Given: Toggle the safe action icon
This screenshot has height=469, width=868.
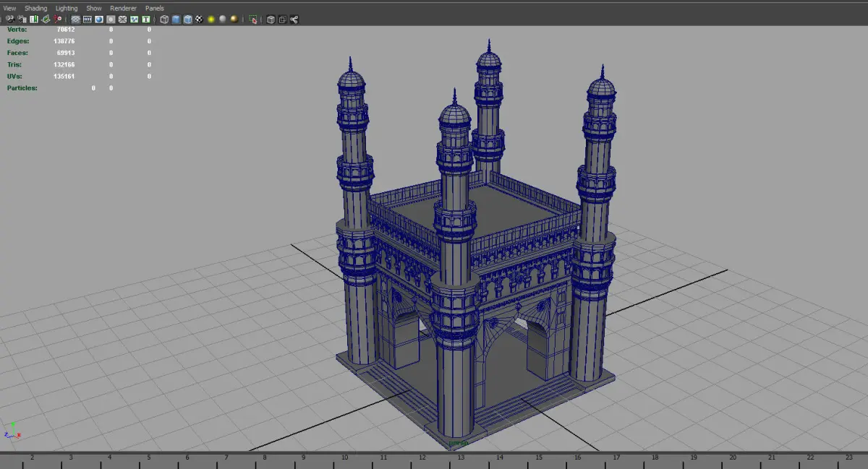Looking at the screenshot, I should click(134, 20).
